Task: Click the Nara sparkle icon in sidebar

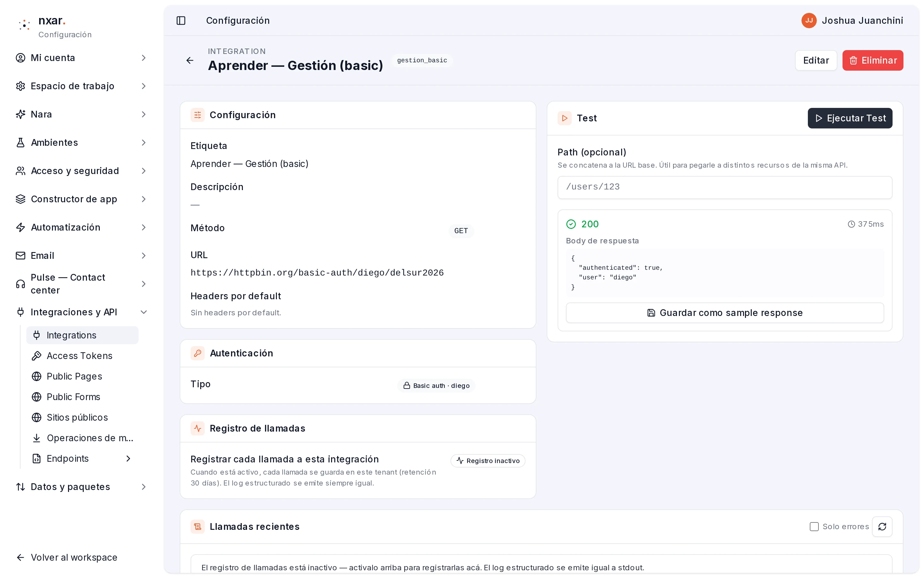Action: pos(21,114)
